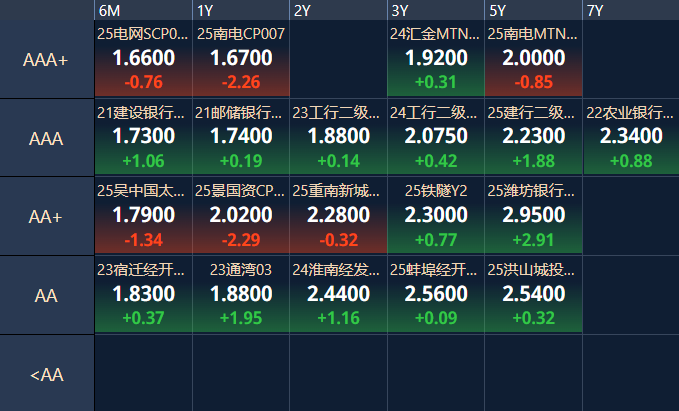The image size is (679, 411).
Task: Select the 24淮南经发 cell at 2.4400
Action: [338, 294]
